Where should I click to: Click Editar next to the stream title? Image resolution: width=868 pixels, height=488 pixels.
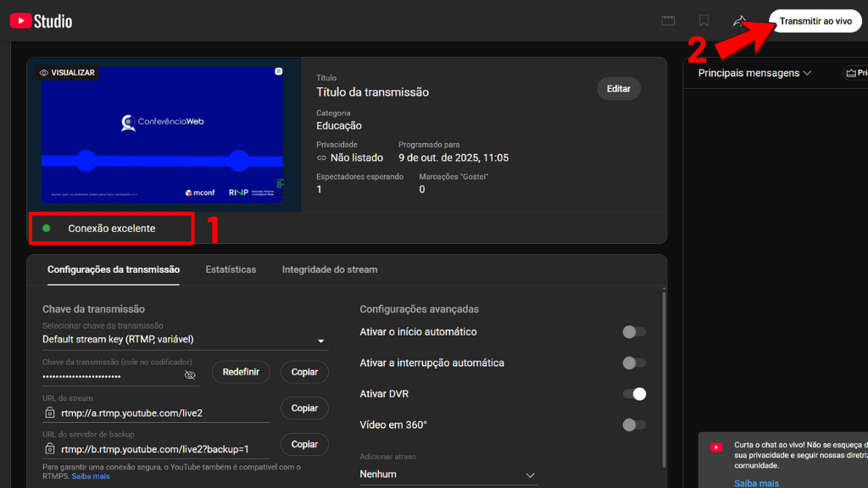click(x=619, y=89)
